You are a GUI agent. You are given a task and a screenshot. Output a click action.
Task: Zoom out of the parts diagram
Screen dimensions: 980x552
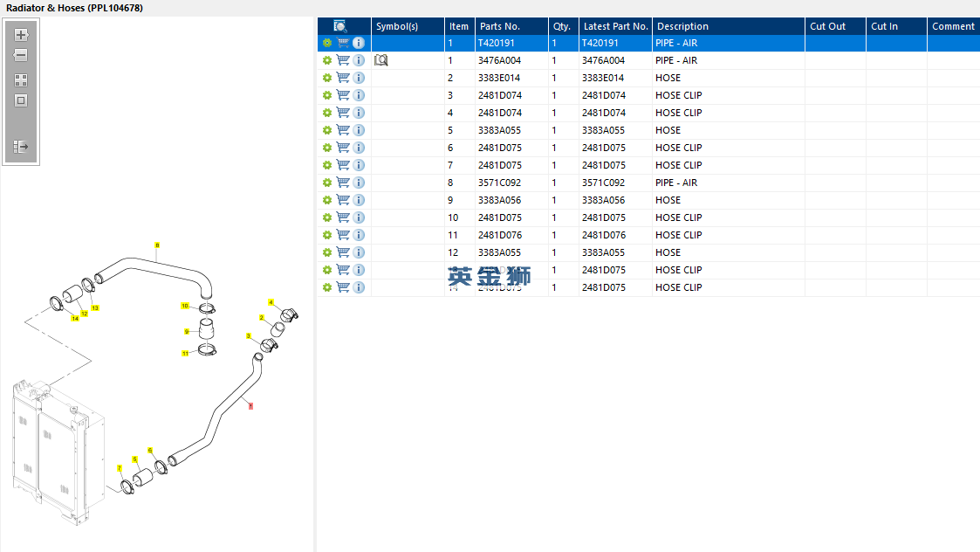[x=21, y=55]
